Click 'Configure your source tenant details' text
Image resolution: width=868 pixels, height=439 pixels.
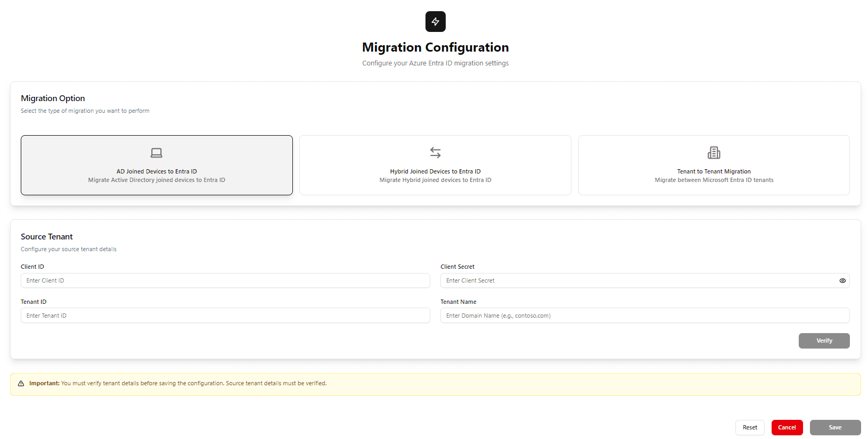(x=69, y=249)
